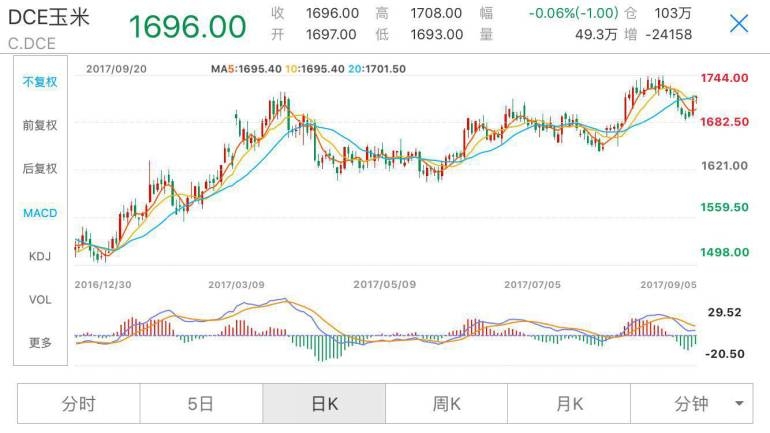Click the 1696.00 latest price
The height and width of the screenshot is (433, 770).
click(187, 27)
